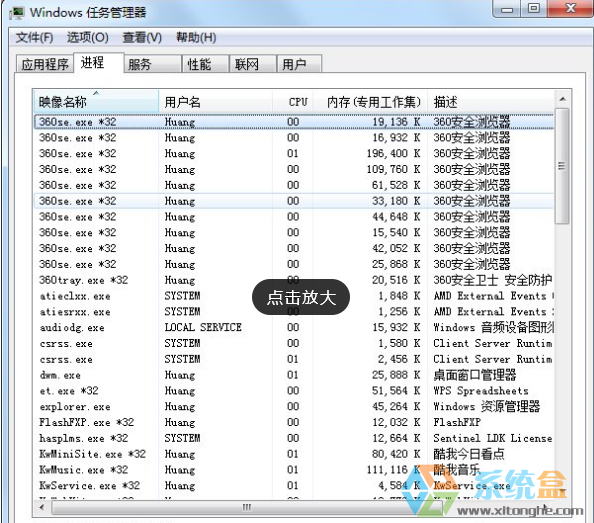Select the 360tray.exe *32 process

click(x=294, y=280)
